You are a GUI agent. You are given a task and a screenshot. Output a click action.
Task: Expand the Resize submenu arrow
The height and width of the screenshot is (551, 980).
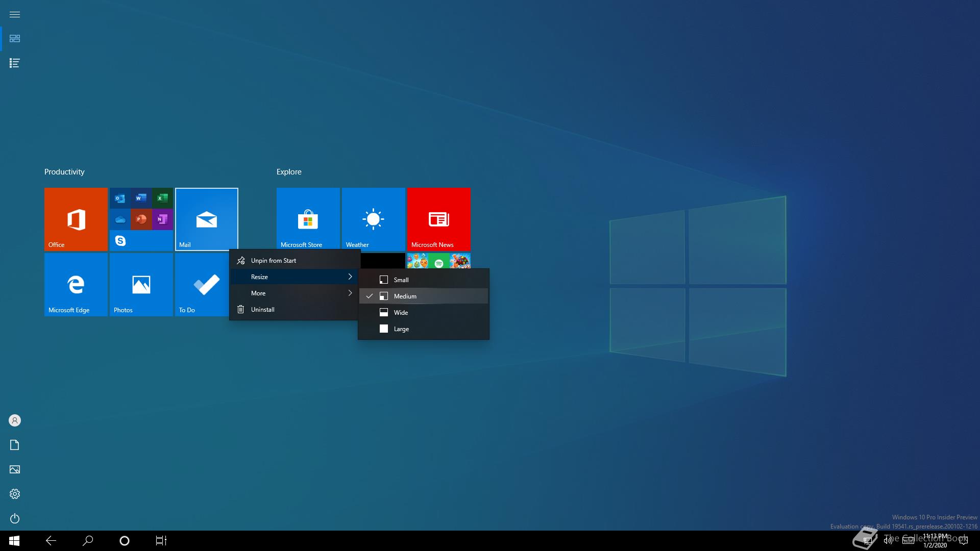click(350, 277)
